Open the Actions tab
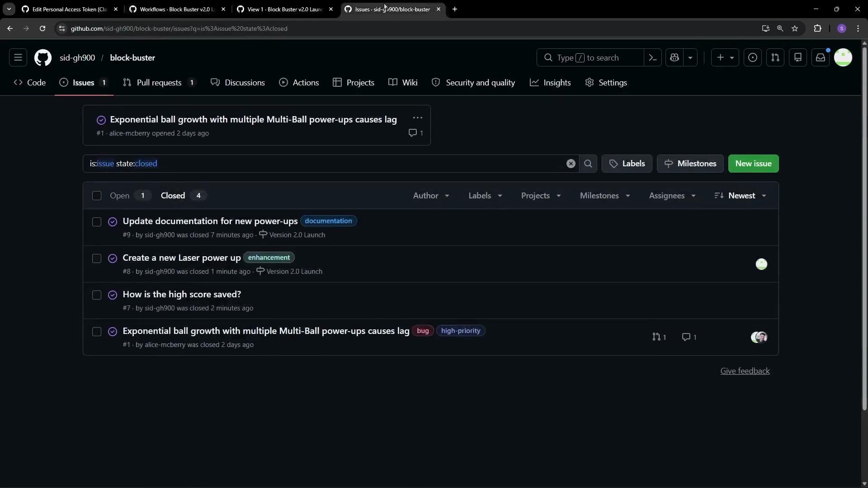The image size is (868, 488). [299, 83]
